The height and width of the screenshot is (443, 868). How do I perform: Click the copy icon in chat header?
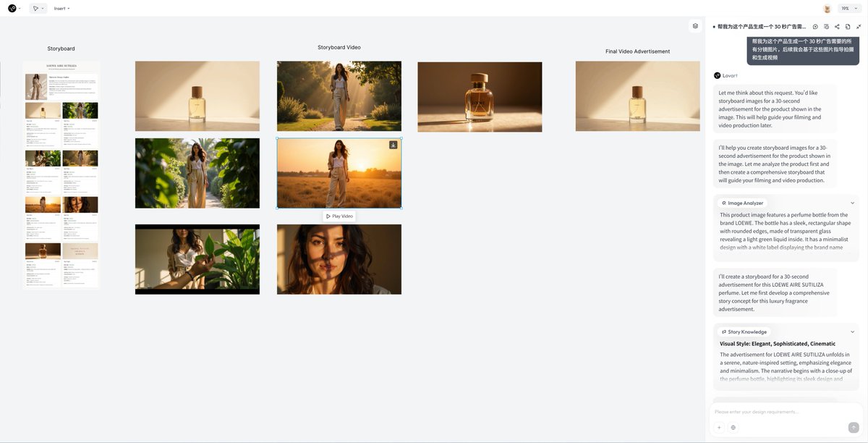coord(848,27)
